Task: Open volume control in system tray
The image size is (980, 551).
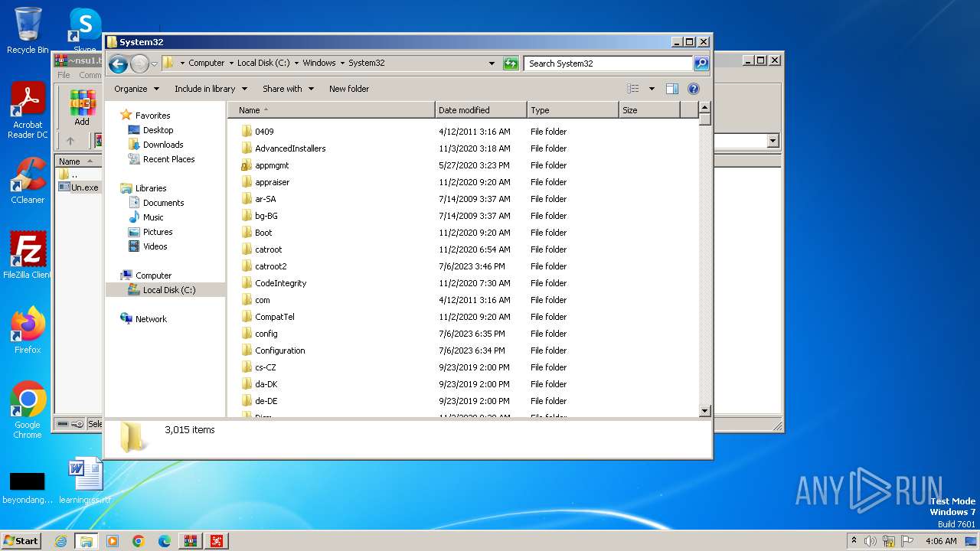Action: (871, 541)
